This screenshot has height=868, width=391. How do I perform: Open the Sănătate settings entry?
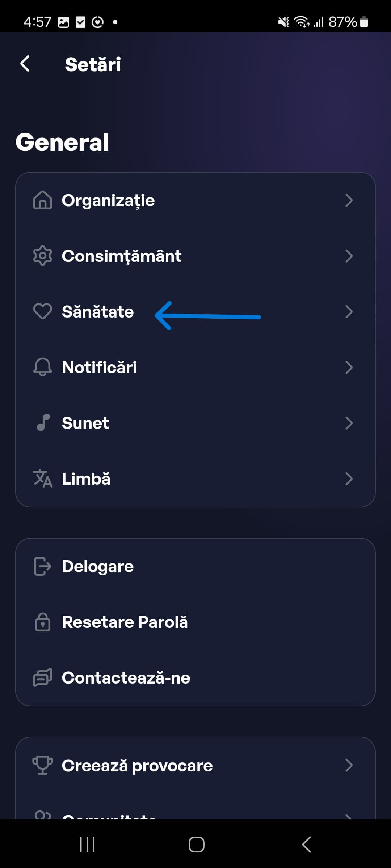coord(98,312)
